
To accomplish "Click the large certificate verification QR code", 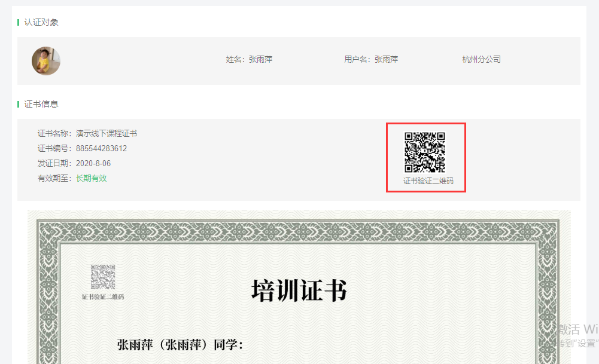I will 425,152.
